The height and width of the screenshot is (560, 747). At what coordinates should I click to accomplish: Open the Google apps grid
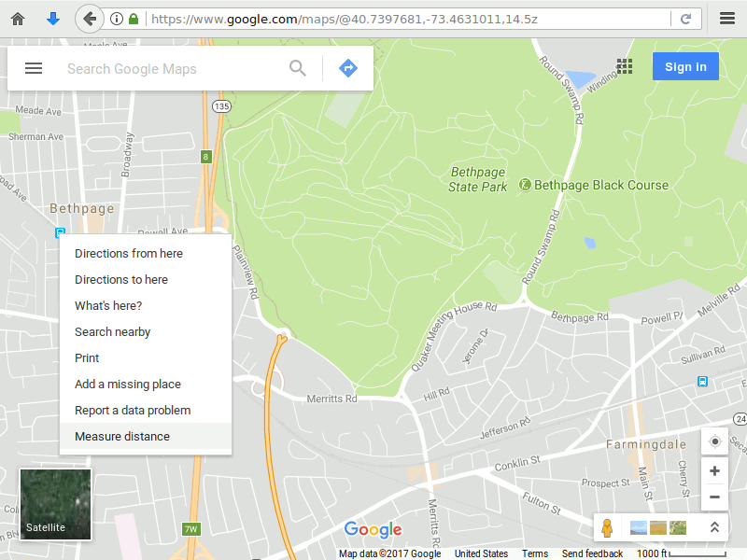(624, 66)
